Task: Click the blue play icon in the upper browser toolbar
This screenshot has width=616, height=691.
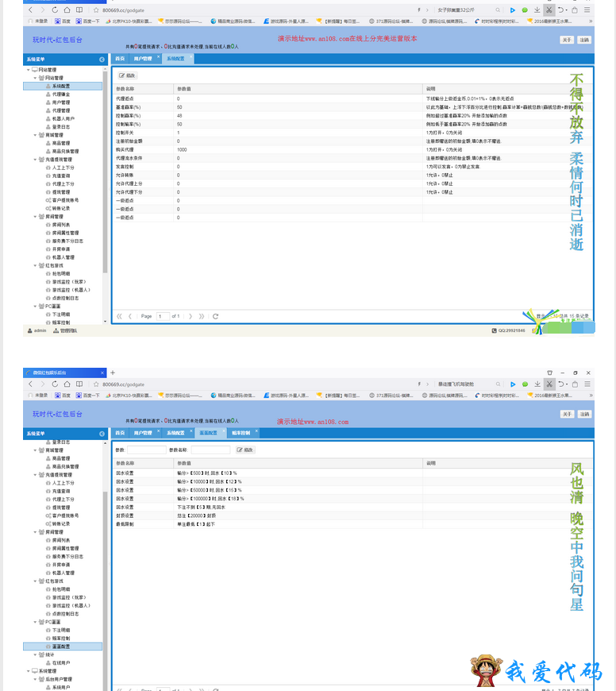Action: click(513, 10)
